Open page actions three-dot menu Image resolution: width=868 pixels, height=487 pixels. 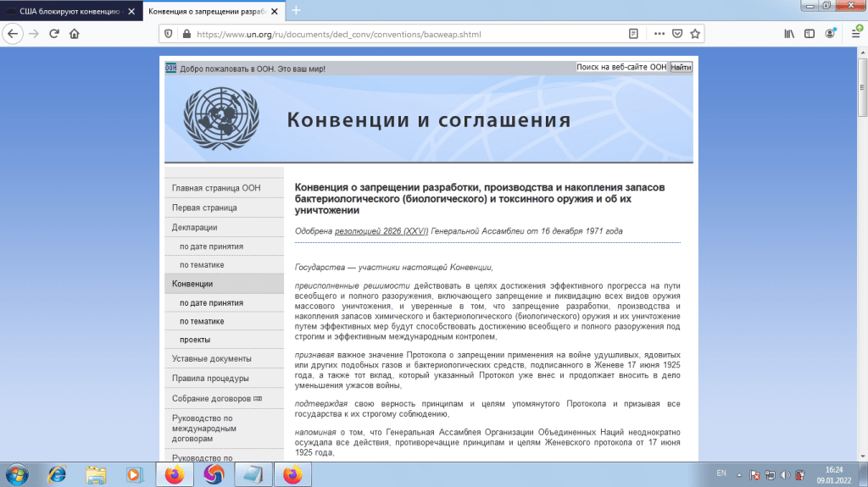click(x=659, y=34)
